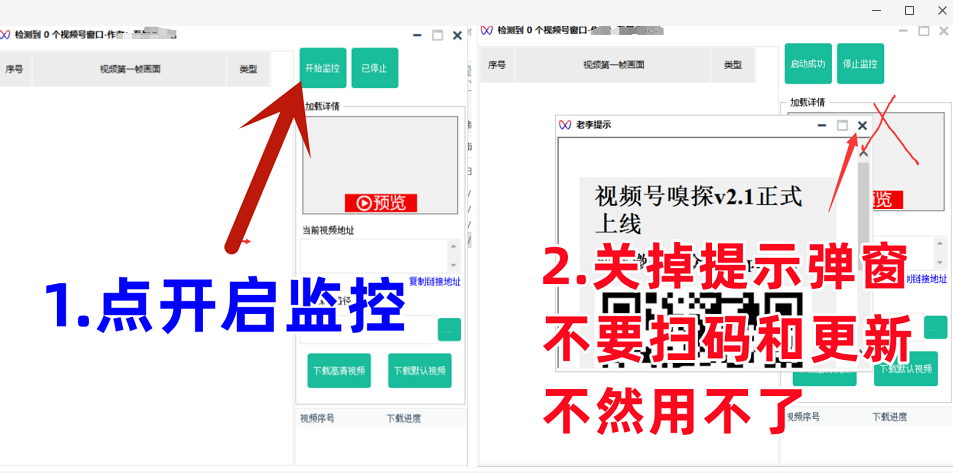
Task: Minimize the left 视频号 window
Action: tap(418, 35)
